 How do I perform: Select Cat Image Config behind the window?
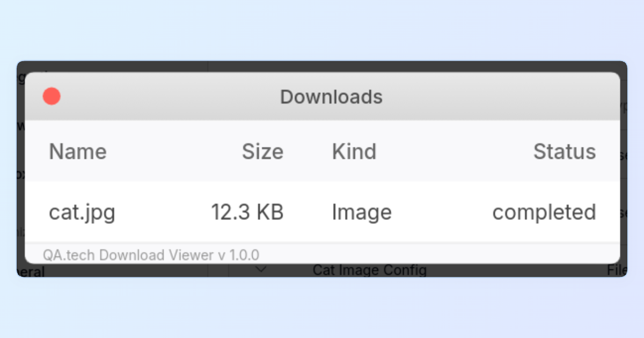(x=370, y=270)
